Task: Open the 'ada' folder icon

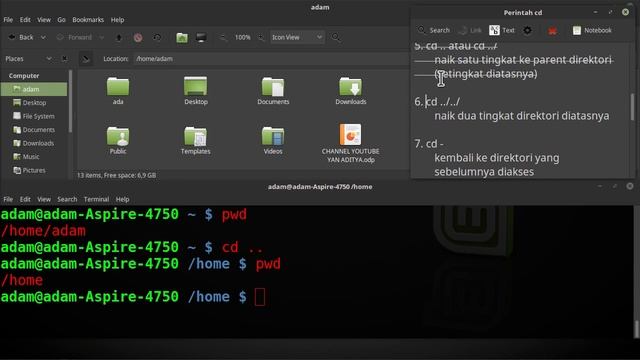Action: pyautogui.click(x=118, y=91)
